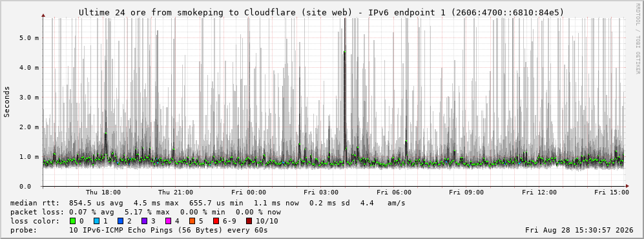
Task: Click the purple loss 3 swatch
Action: 144,221
